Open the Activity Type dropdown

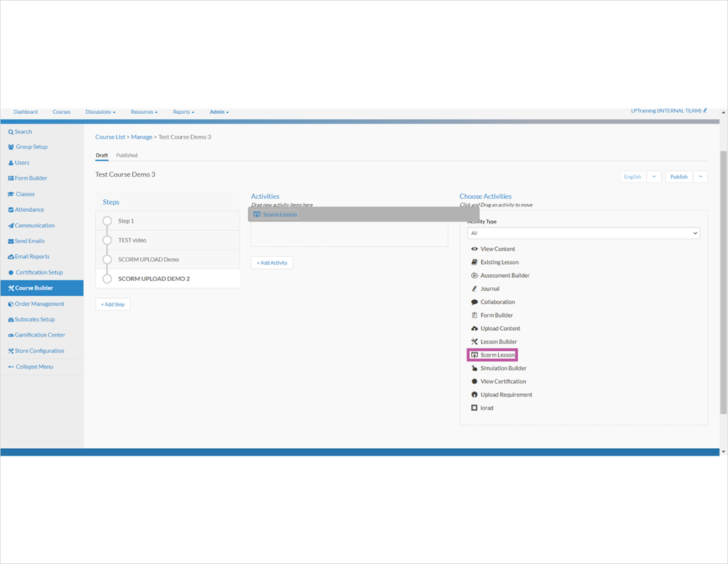(584, 232)
